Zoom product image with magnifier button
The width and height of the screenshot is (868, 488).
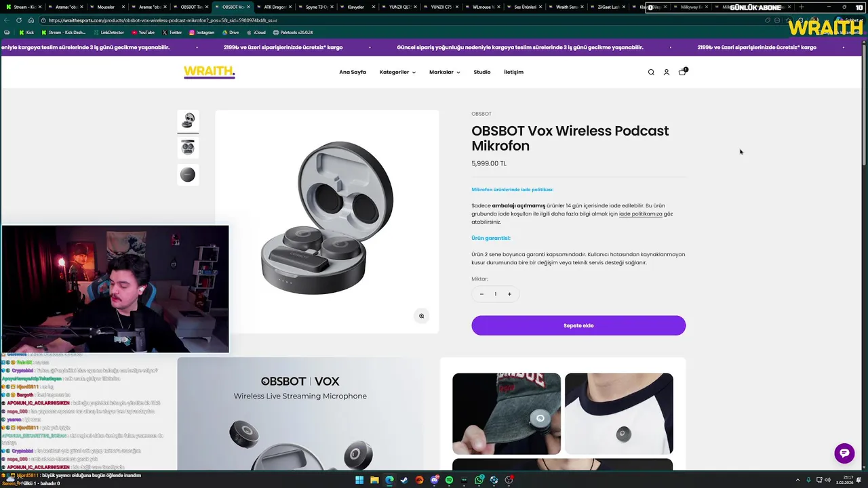[421, 316]
